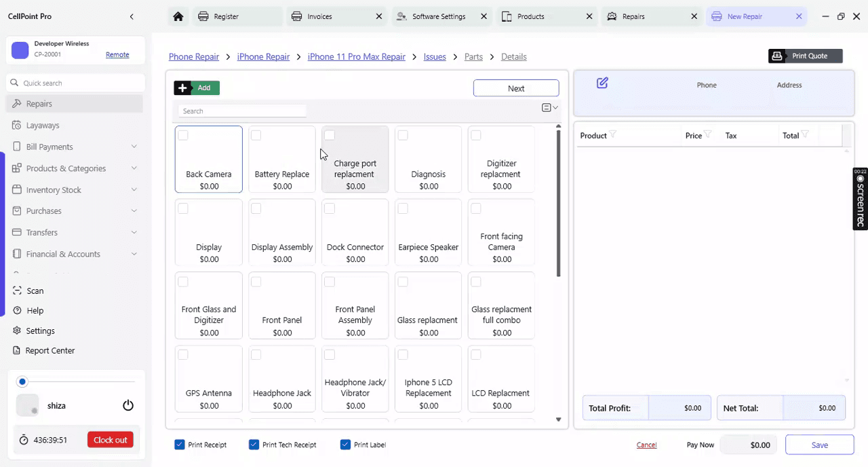Viewport: 868px width, 467px height.
Task: Click the Cancel link
Action: coord(646,445)
